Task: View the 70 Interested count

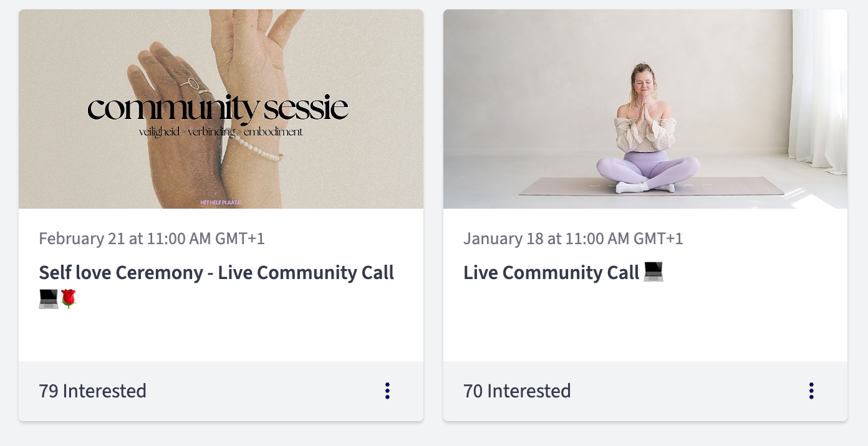Action: point(517,391)
